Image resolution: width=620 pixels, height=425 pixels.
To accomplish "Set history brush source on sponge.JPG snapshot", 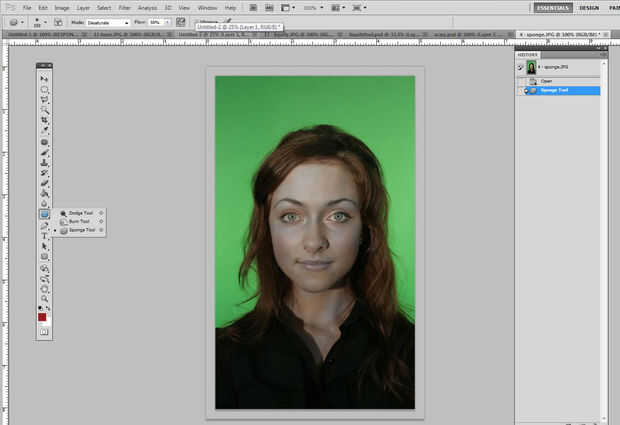I will 520,67.
